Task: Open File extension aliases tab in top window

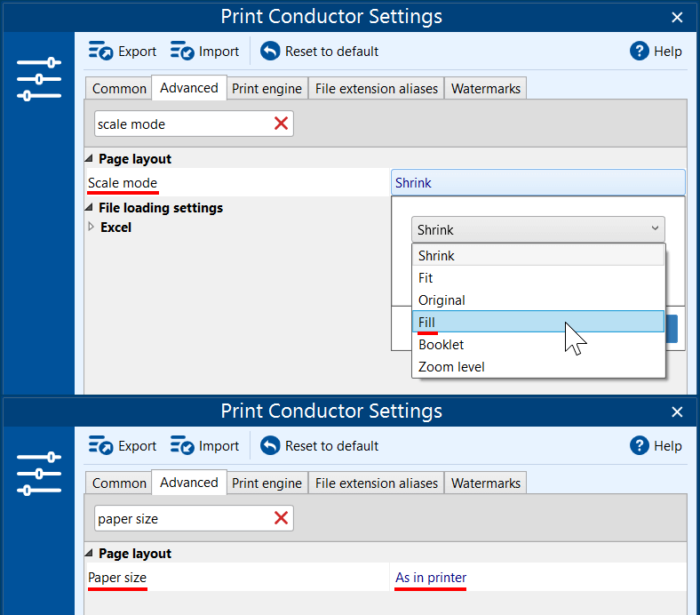Action: coord(377,89)
